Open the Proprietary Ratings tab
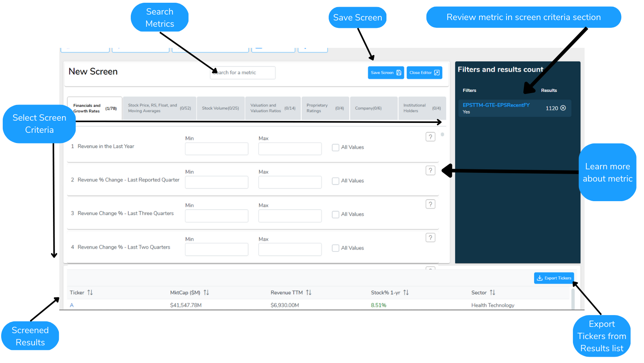 325,108
